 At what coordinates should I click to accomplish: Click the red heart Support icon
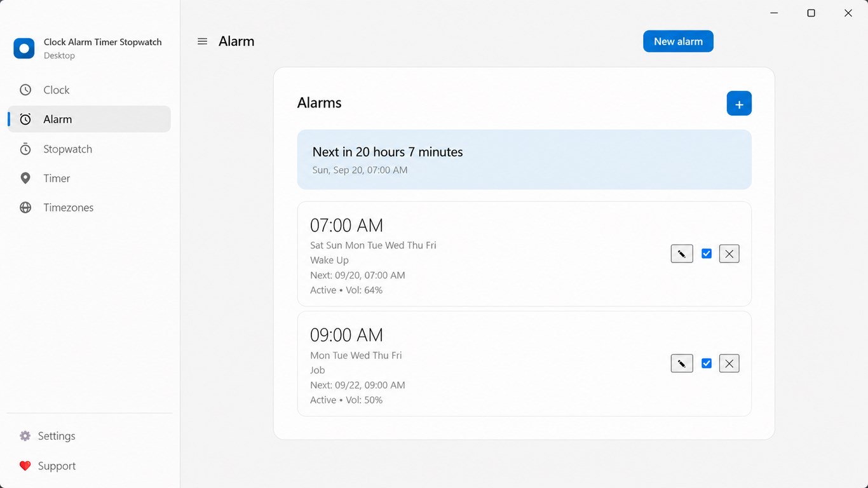click(25, 466)
